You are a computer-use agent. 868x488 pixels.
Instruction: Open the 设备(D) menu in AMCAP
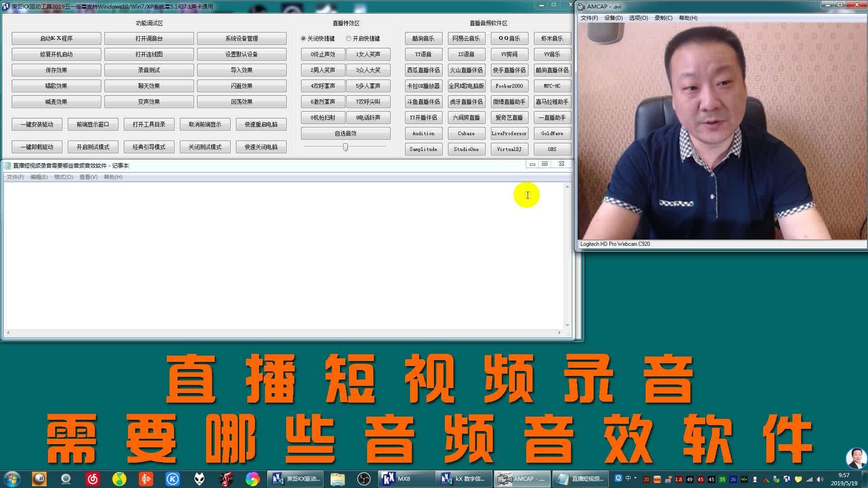[613, 18]
